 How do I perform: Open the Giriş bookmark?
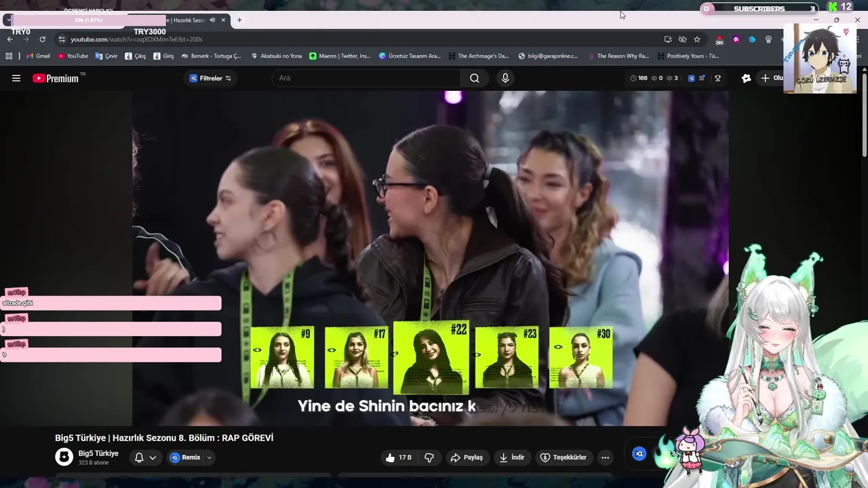pyautogui.click(x=163, y=56)
